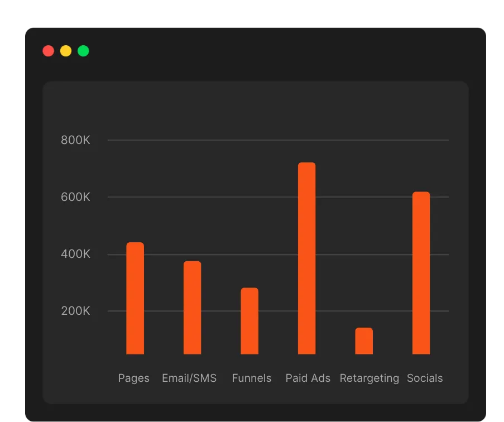Select the Email/SMS bar in chart

point(192,308)
